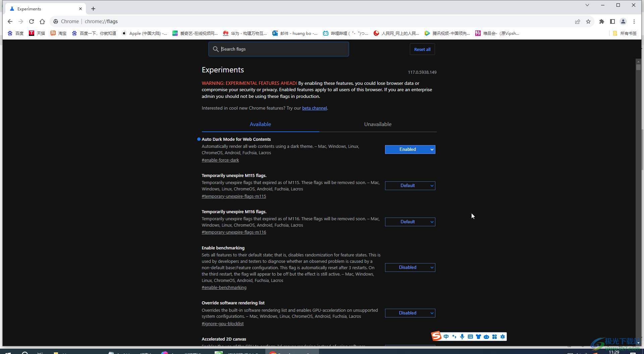Image resolution: width=644 pixels, height=354 pixels.
Task: Click the #ignore-gpu-blocklist link
Action: 223,324
